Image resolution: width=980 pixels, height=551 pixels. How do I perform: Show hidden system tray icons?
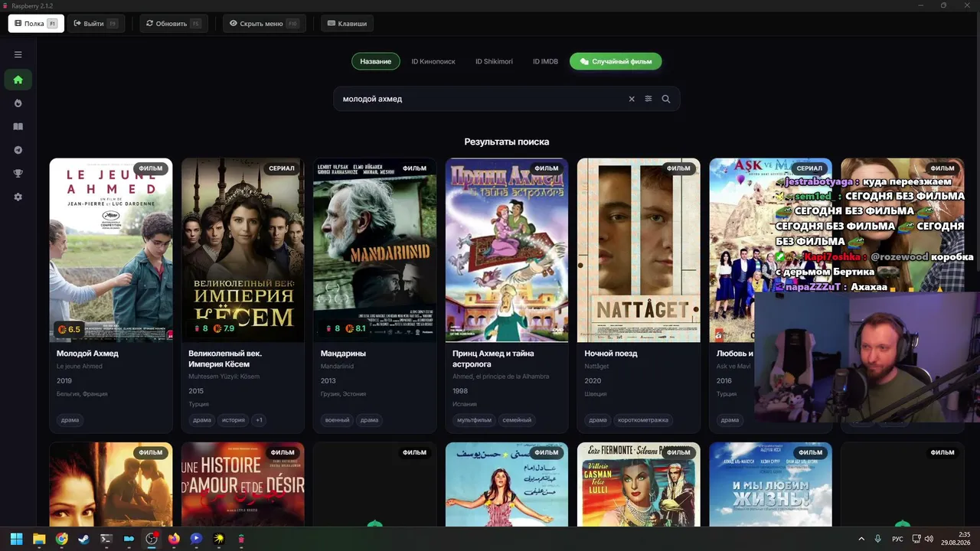pos(861,539)
